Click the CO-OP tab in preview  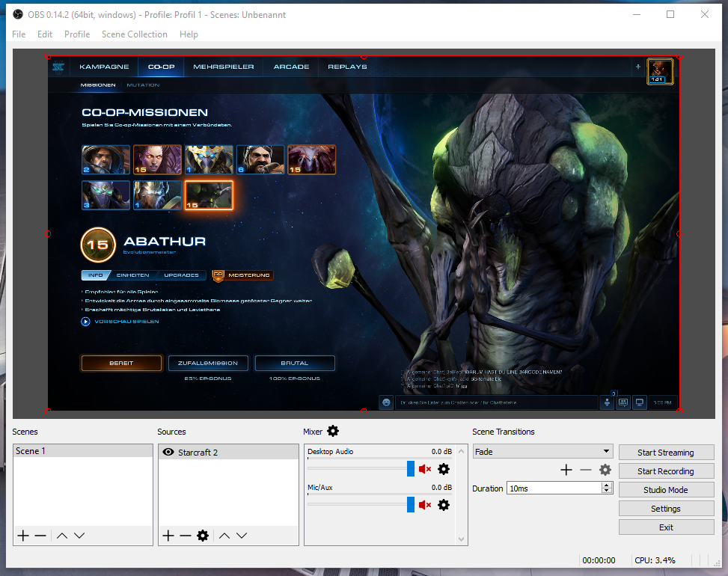point(161,67)
